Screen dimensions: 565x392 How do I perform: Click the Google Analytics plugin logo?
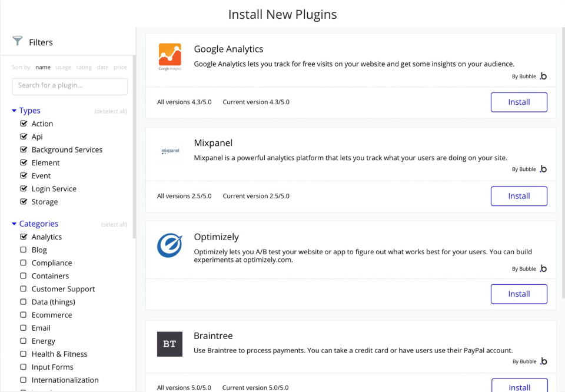click(x=169, y=57)
